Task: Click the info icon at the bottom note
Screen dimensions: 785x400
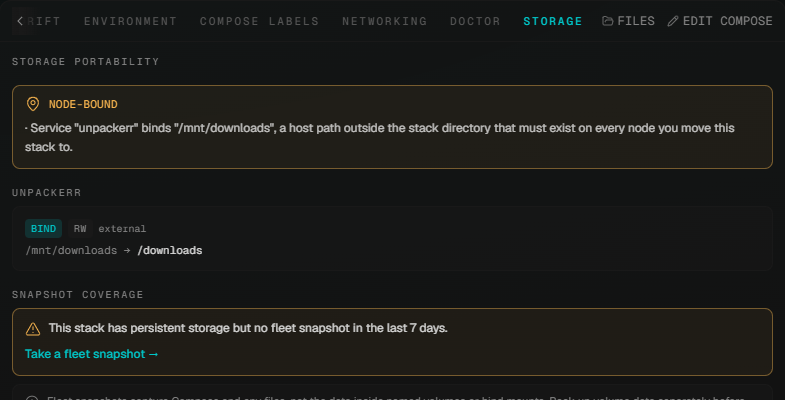Action: tap(32, 399)
